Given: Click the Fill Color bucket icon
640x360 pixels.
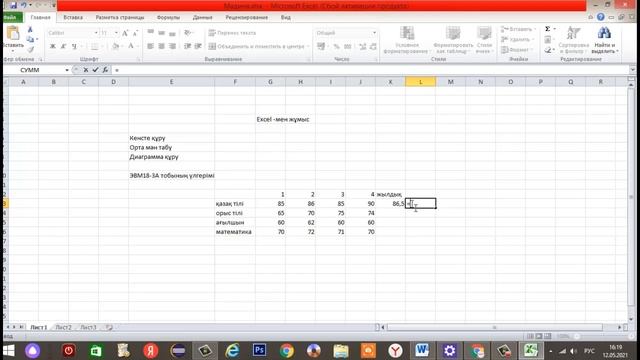Looking at the screenshot, I should 116,47.
